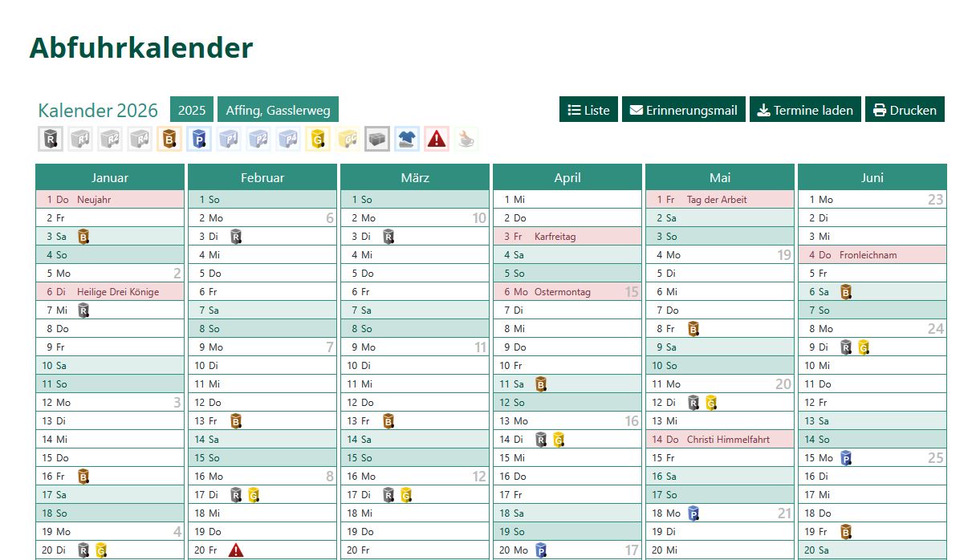Viewport: 972px width, 560px height.
Task: Click the faded P4 paper container icon
Action: pyautogui.click(x=288, y=139)
